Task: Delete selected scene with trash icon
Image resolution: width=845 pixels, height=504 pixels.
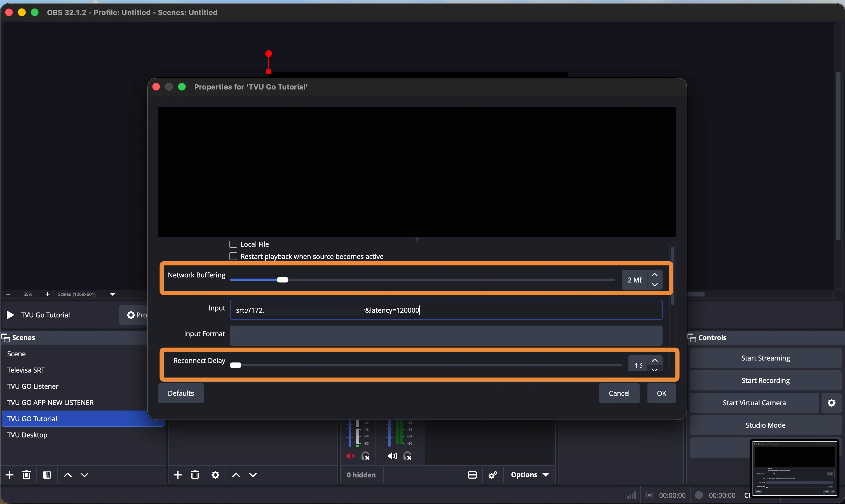Action: (27, 475)
